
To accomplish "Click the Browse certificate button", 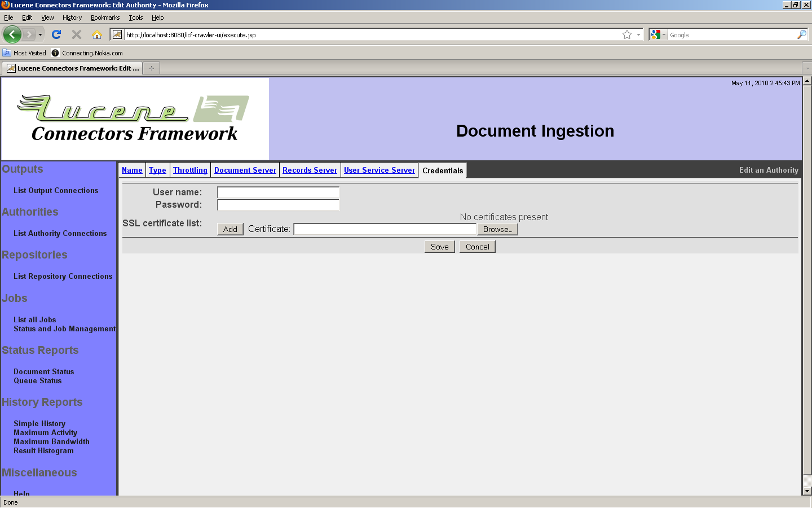I will (x=497, y=229).
